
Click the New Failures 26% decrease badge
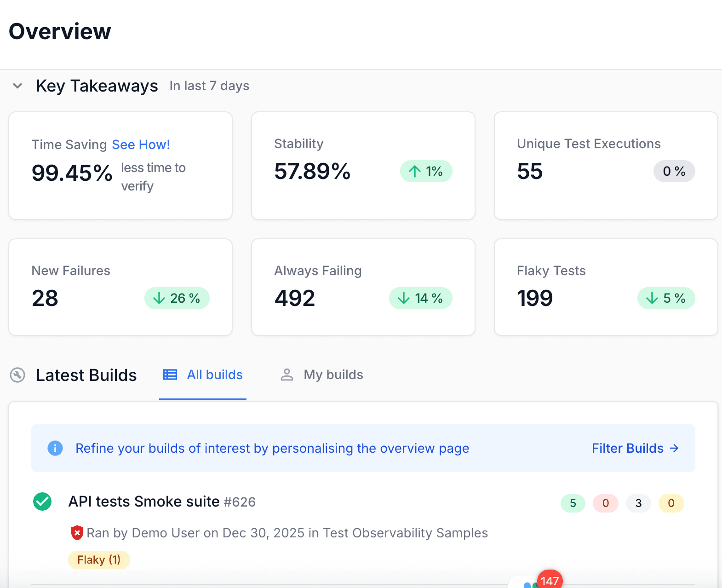177,298
